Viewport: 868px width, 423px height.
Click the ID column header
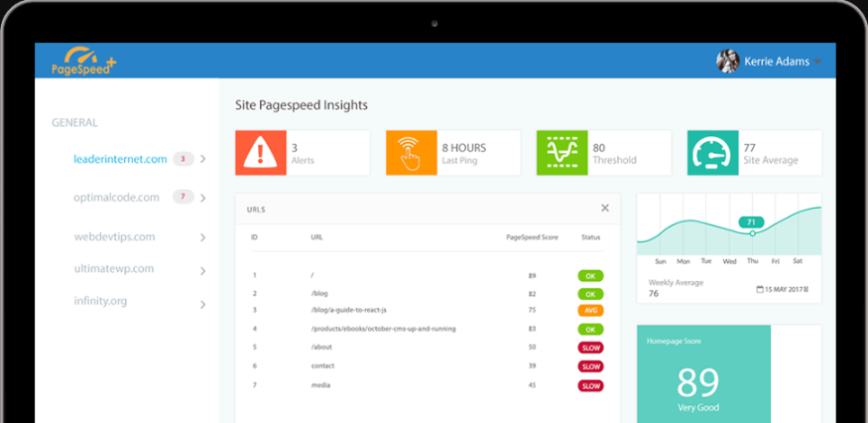coord(254,237)
